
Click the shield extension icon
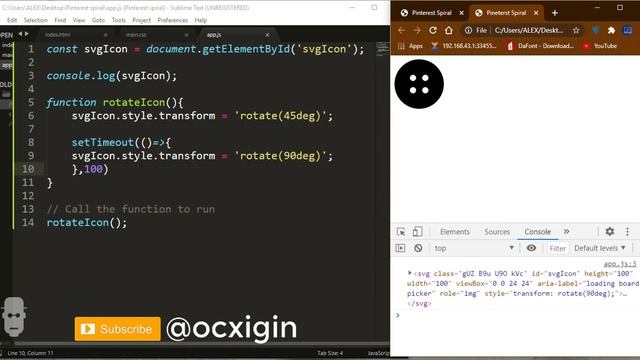click(x=596, y=30)
